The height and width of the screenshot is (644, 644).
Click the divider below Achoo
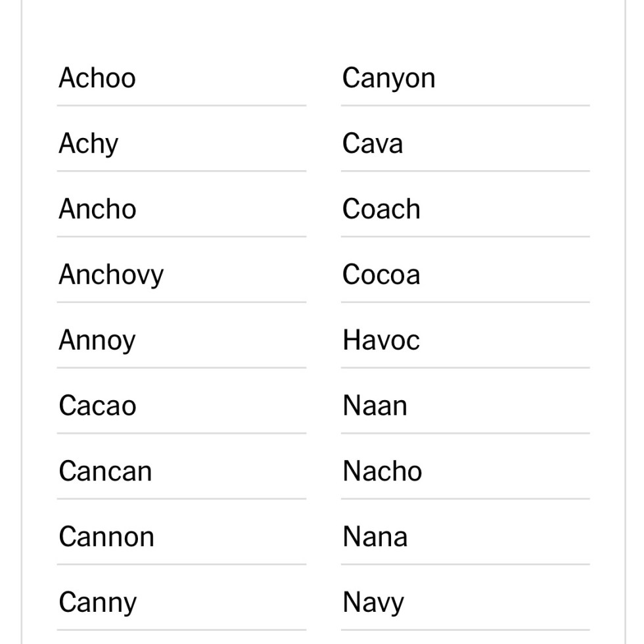(181, 105)
